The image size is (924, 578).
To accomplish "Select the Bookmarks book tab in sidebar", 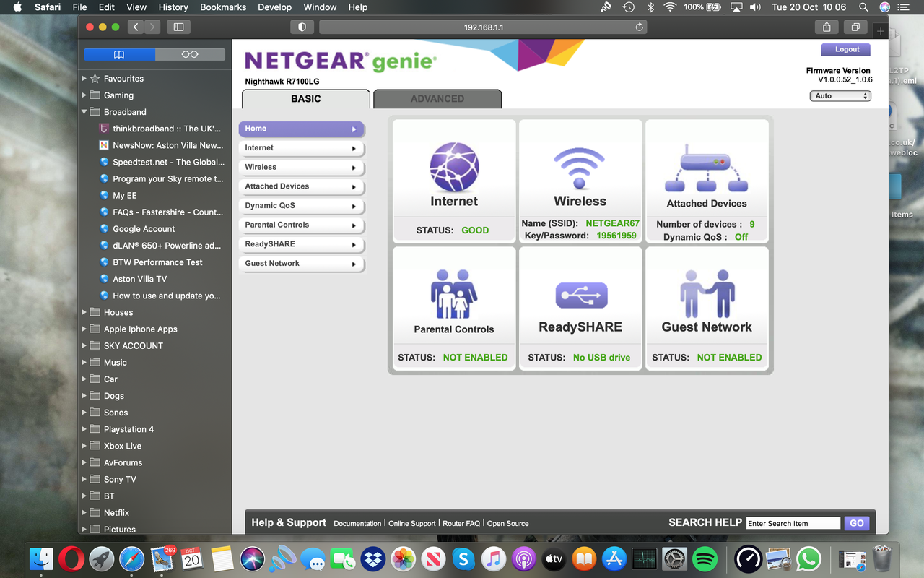I will 119,54.
